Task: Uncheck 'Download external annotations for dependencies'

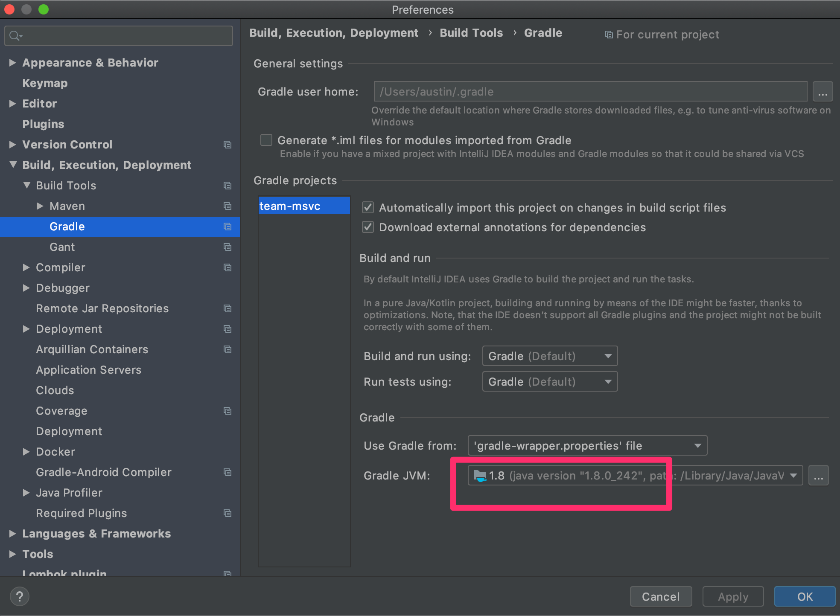Action: 367,227
